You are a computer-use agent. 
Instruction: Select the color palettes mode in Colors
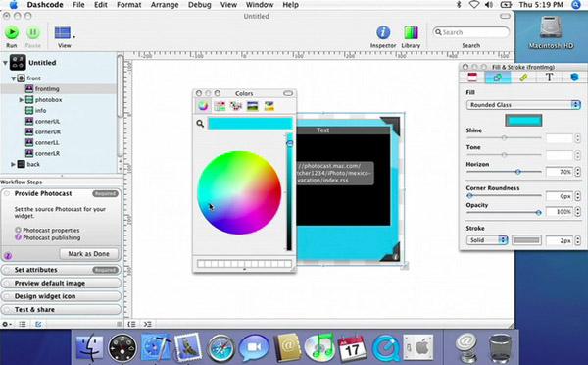236,106
